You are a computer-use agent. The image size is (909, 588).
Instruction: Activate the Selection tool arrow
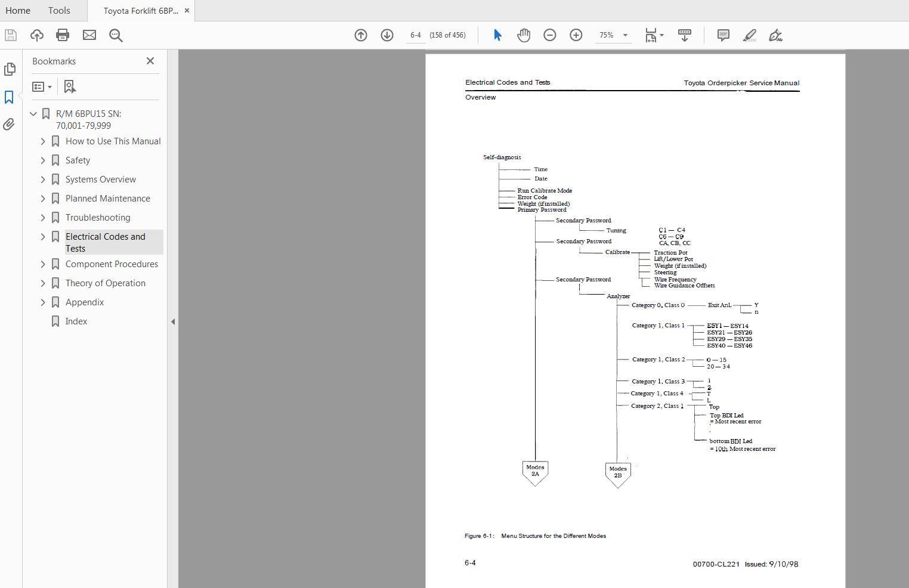496,35
